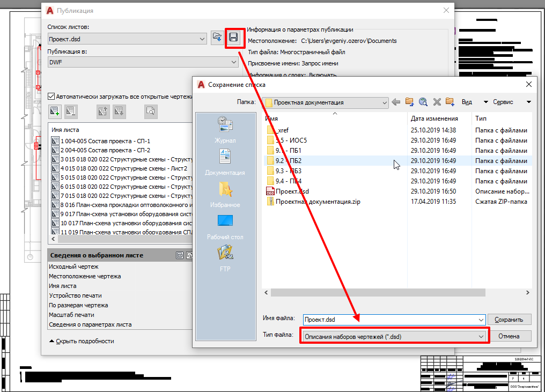The width and height of the screenshot is (545, 392).
Task: Open the Рабочий стол shortcut
Action: (225, 227)
